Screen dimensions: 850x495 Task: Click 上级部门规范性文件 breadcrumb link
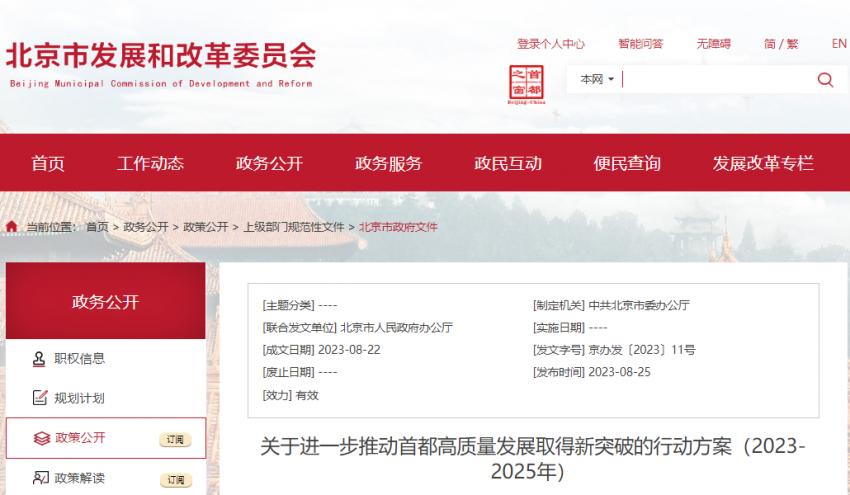point(293,227)
